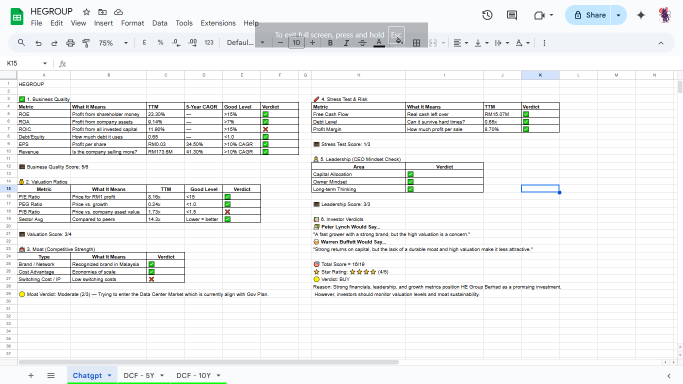Open cell borders options
This screenshot has width=683, height=384.
click(416, 43)
